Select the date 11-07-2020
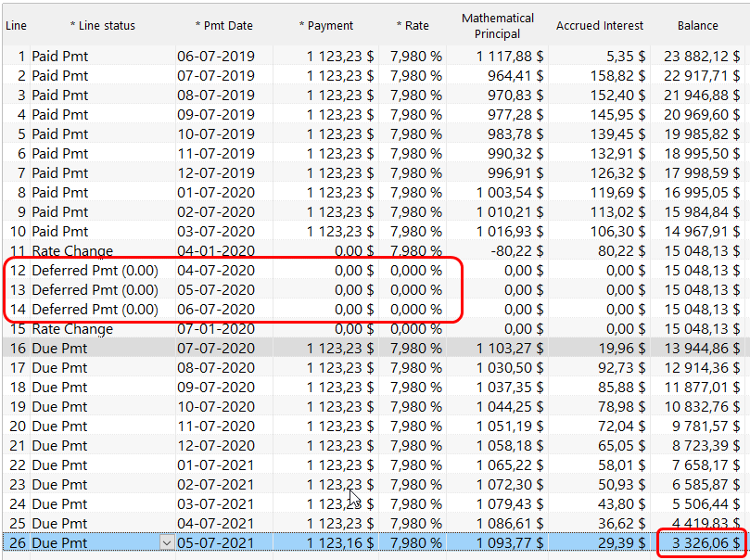The width and height of the screenshot is (750, 560). [x=216, y=426]
